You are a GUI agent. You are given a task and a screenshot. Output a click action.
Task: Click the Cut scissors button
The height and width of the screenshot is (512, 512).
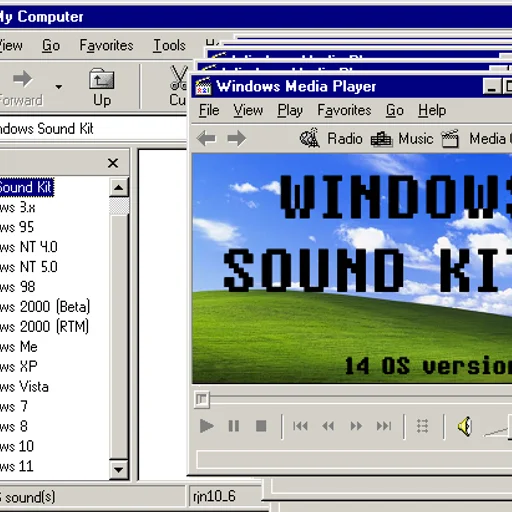[177, 87]
